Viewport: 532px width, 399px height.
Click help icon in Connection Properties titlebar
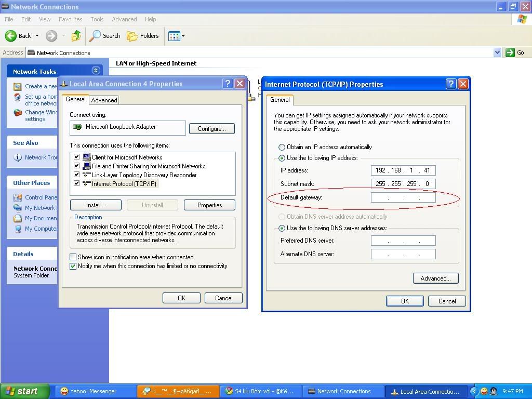pyautogui.click(x=228, y=84)
